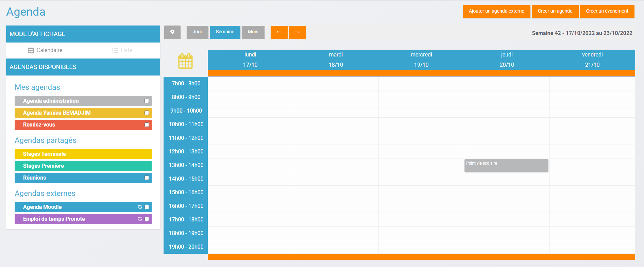The width and height of the screenshot is (644, 267).
Task: Advance to next week with right arrow
Action: click(x=297, y=32)
